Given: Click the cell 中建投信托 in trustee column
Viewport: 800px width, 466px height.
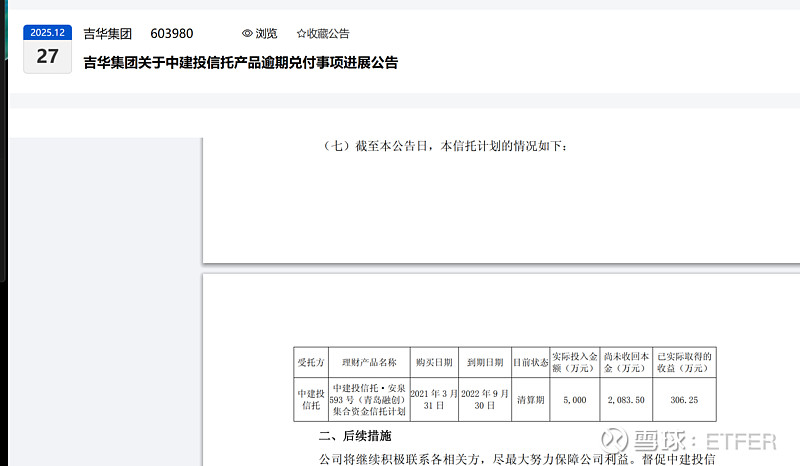Looking at the screenshot, I should pos(311,400).
